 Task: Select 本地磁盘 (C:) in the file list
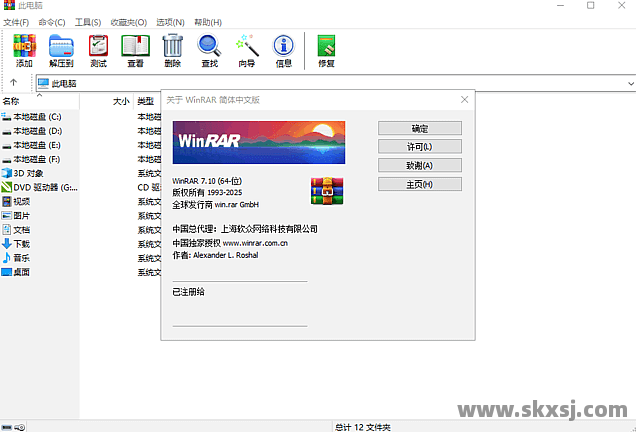pos(37,117)
